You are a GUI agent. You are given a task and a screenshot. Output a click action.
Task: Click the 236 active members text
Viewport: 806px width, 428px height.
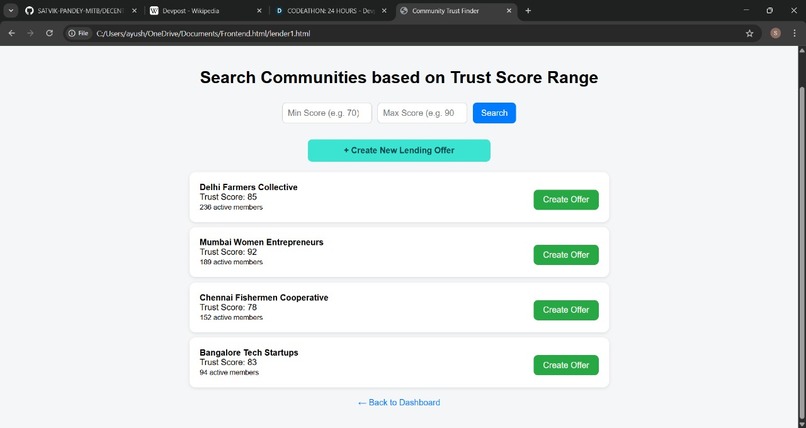[x=231, y=207]
